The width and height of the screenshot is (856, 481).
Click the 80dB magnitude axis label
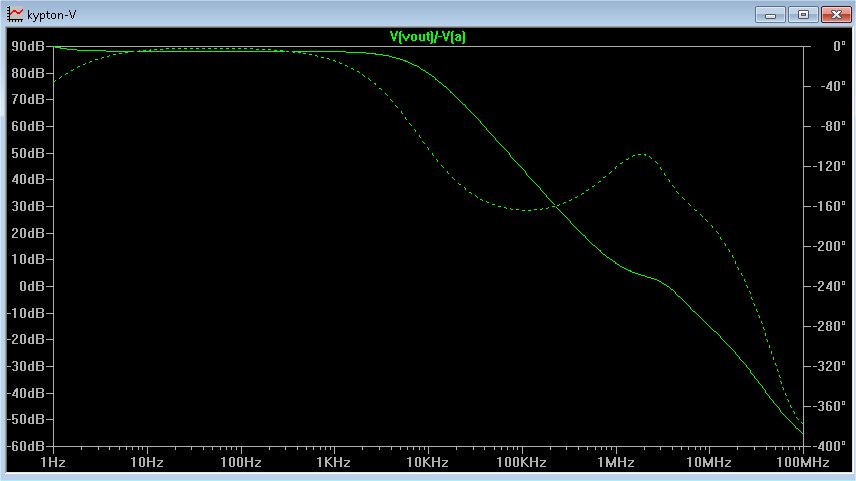(x=28, y=73)
